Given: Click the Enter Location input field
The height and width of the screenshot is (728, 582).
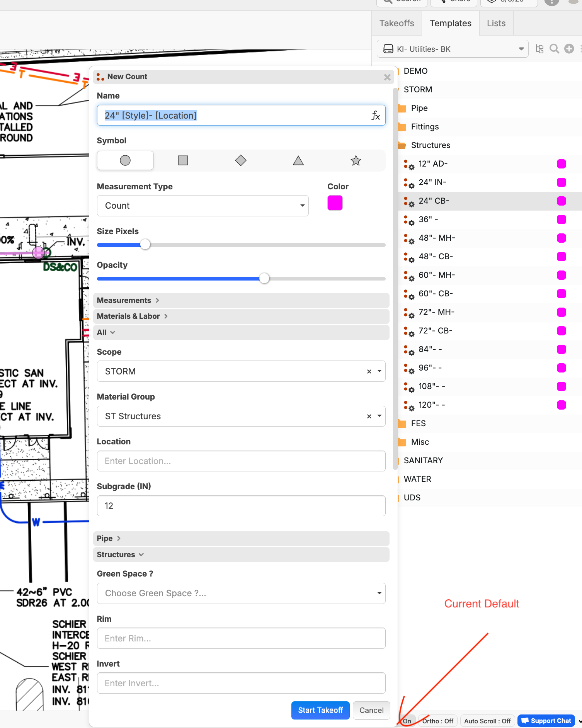Looking at the screenshot, I should [x=241, y=461].
